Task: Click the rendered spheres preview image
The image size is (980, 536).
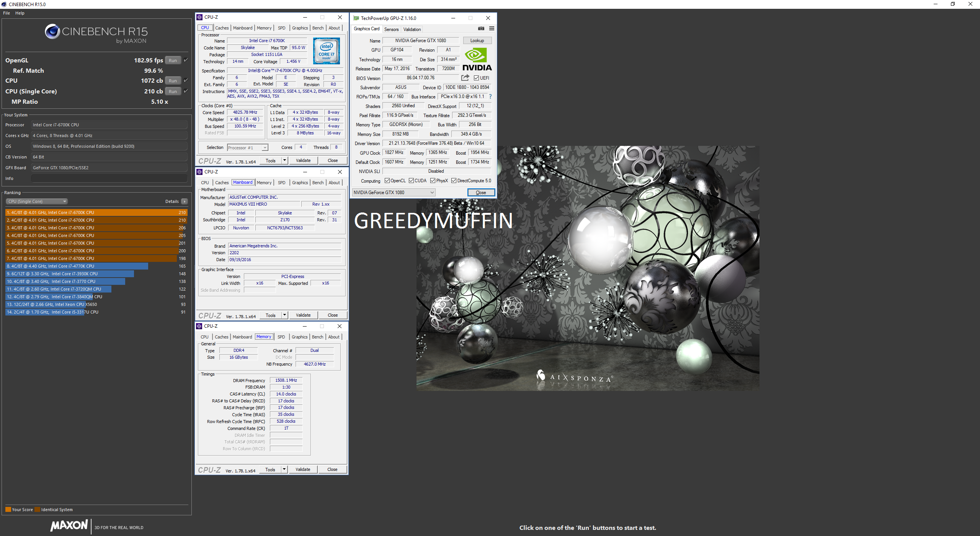Action: [x=588, y=268]
